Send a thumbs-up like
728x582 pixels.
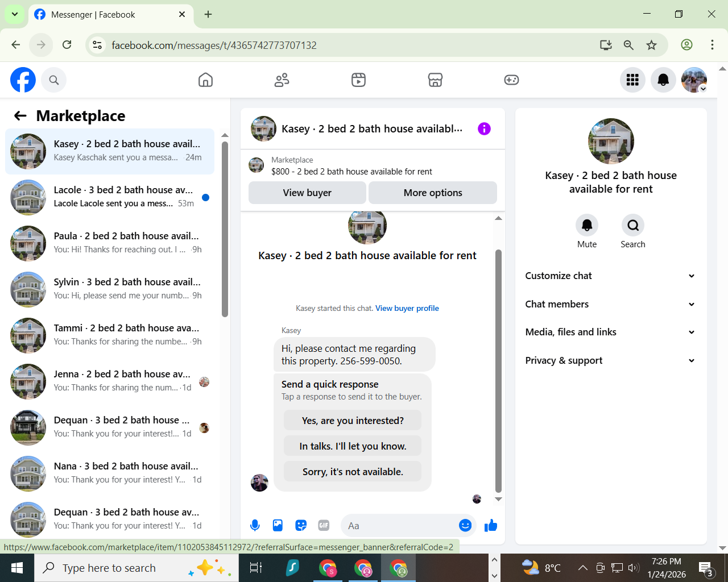[491, 526]
